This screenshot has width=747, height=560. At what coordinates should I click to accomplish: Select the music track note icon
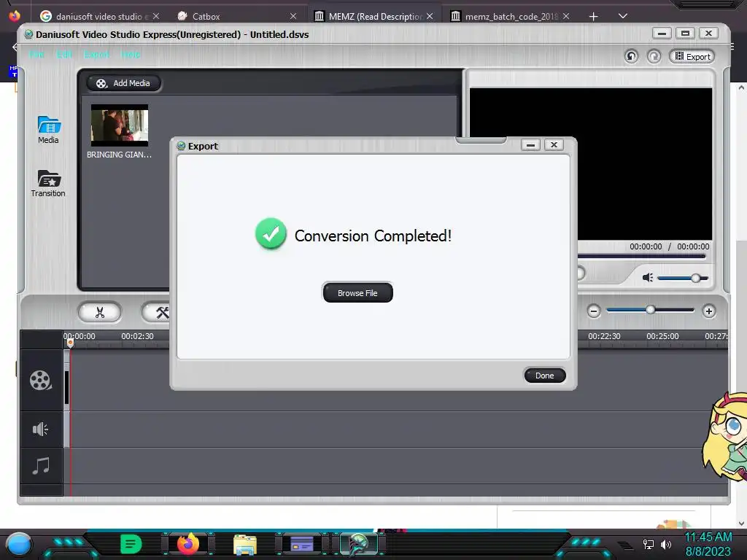pyautogui.click(x=41, y=466)
